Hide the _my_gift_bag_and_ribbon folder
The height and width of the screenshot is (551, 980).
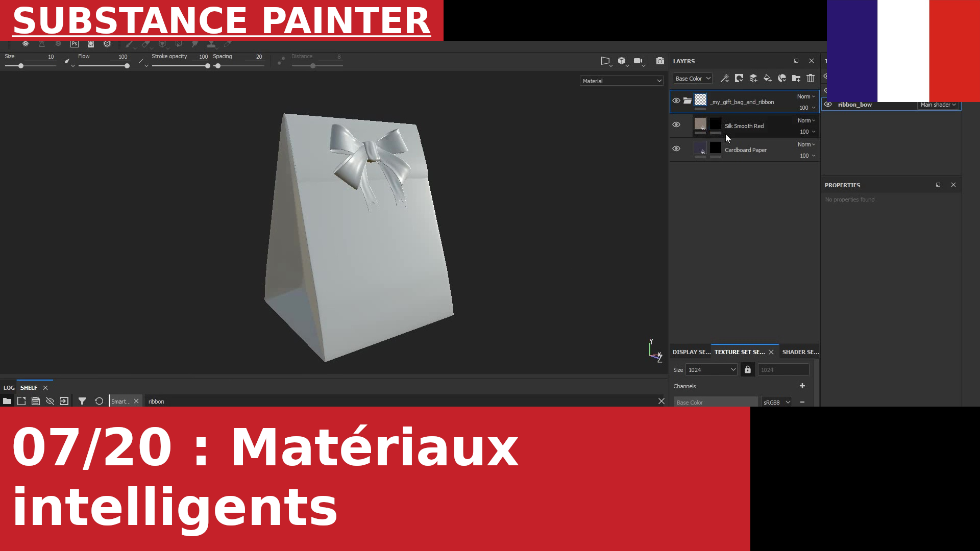(676, 101)
